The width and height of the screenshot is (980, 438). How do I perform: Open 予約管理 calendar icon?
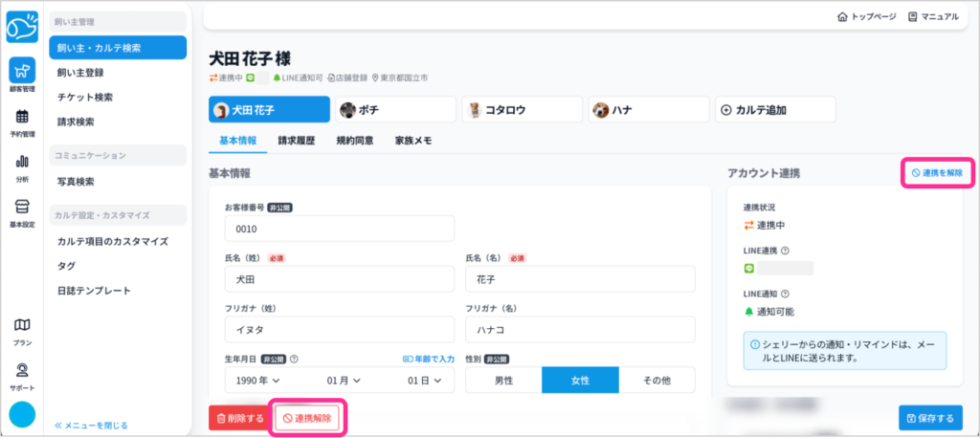coord(22,120)
